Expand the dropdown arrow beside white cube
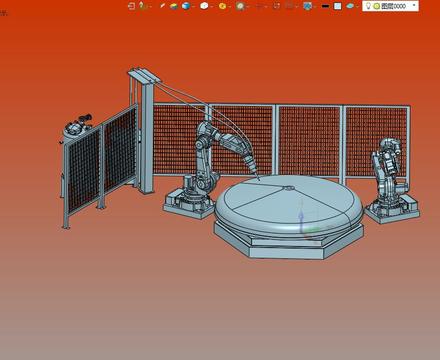The height and width of the screenshot is (360, 440). click(212, 6)
